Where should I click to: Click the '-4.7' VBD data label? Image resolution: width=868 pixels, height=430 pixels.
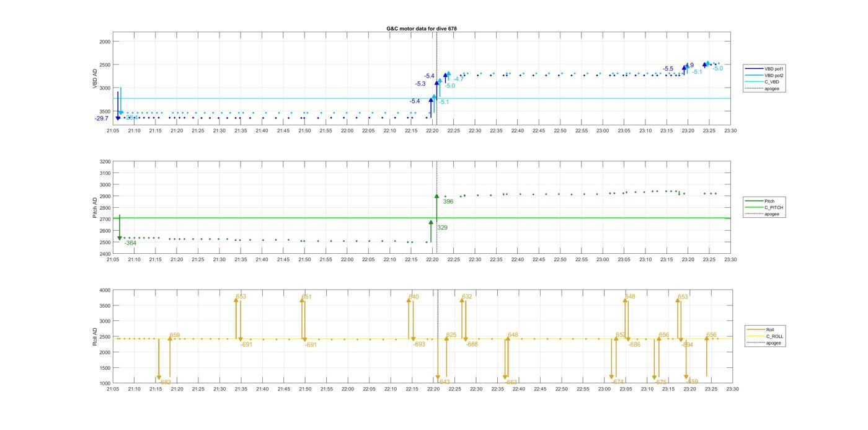pos(458,79)
